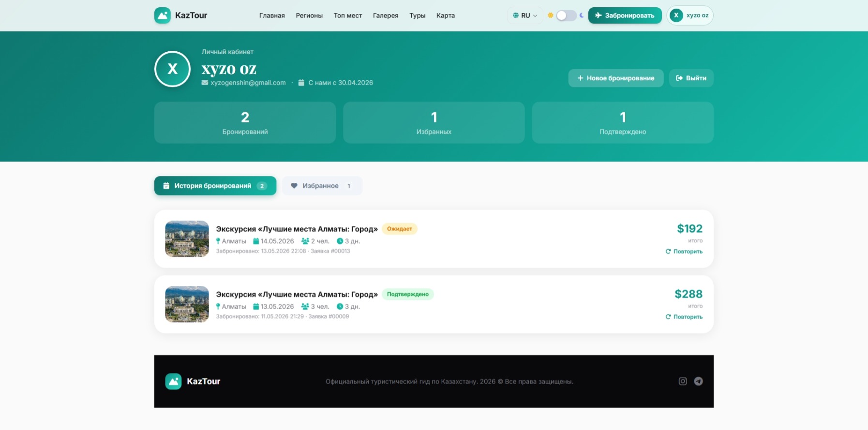
Task: Click the small X avatar in header
Action: (x=676, y=15)
